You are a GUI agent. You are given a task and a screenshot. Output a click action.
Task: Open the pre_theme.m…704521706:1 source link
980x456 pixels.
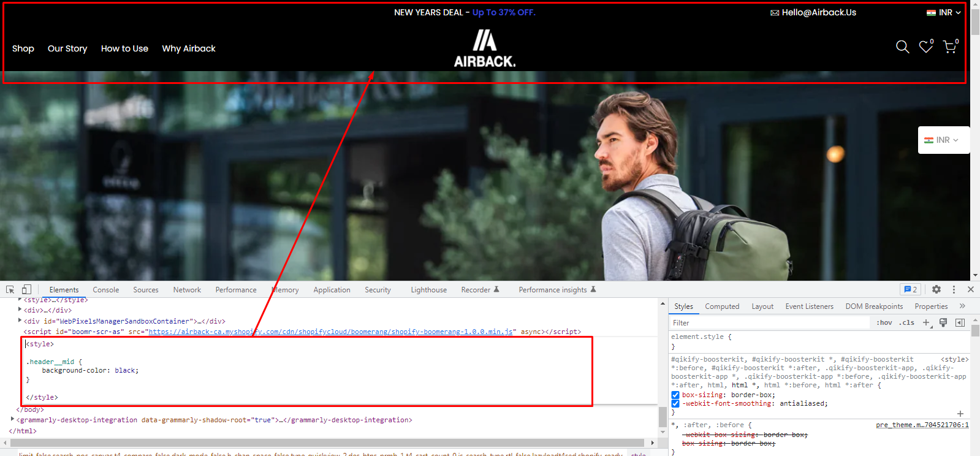tap(922, 425)
